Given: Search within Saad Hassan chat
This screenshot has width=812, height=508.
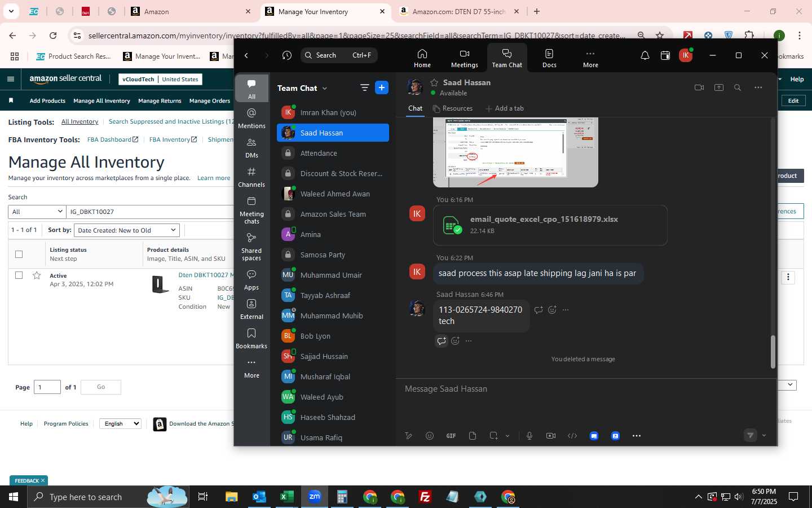Looking at the screenshot, I should point(738,87).
